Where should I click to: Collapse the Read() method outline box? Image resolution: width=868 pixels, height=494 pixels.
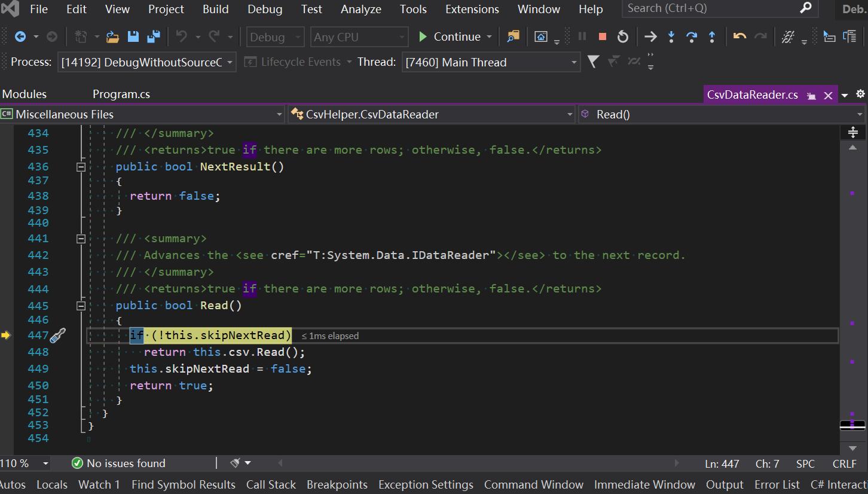(81, 306)
